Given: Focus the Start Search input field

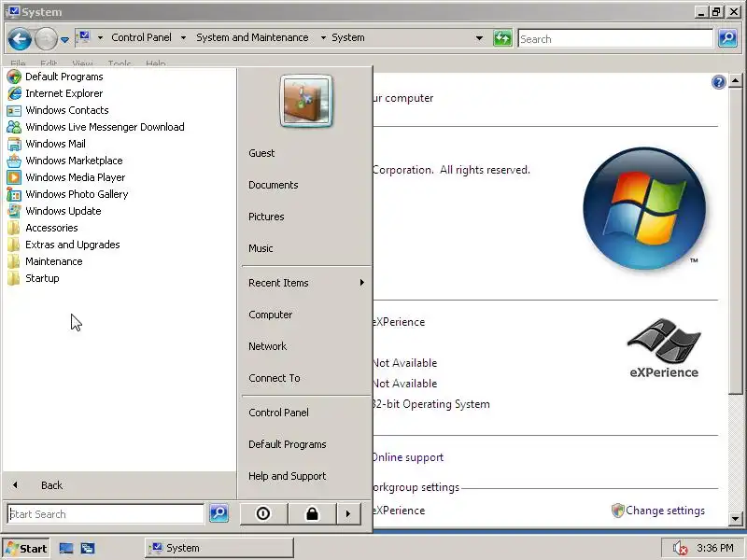Looking at the screenshot, I should click(x=106, y=514).
